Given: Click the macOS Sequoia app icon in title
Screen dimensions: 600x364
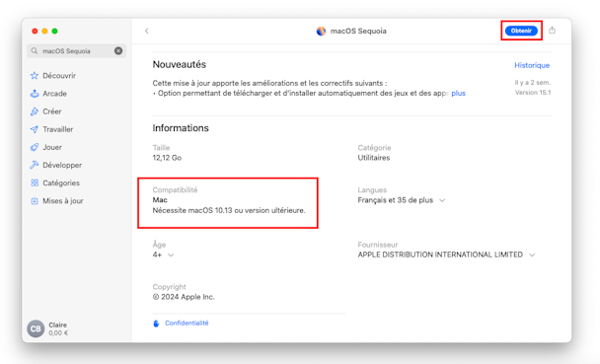Looking at the screenshot, I should tap(321, 31).
